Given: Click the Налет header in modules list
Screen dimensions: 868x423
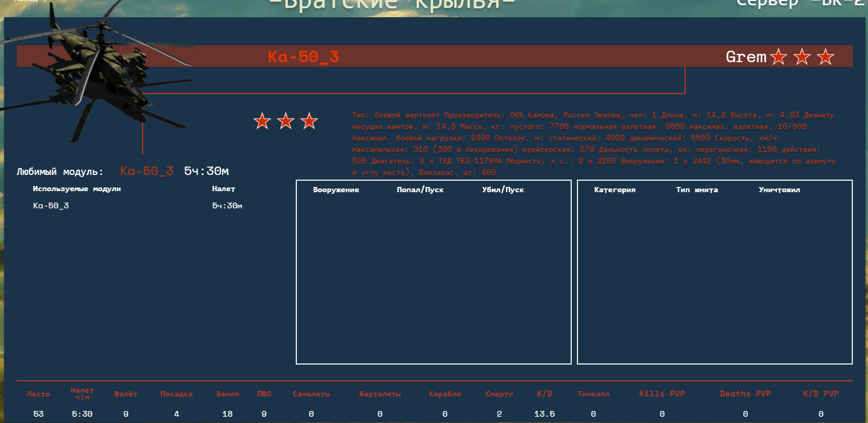Looking at the screenshot, I should pos(224,189).
